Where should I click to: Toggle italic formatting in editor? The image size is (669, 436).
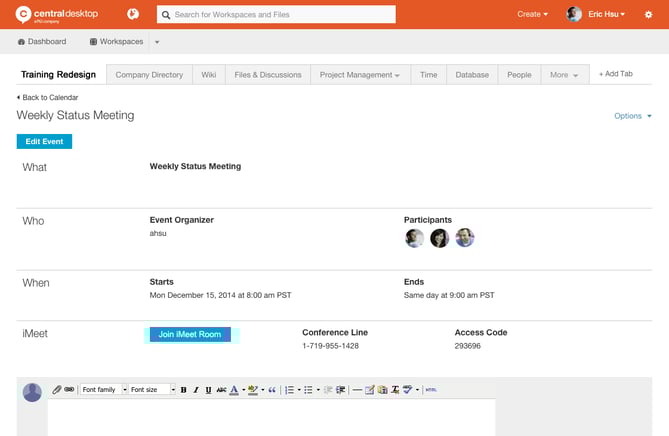[x=195, y=389]
